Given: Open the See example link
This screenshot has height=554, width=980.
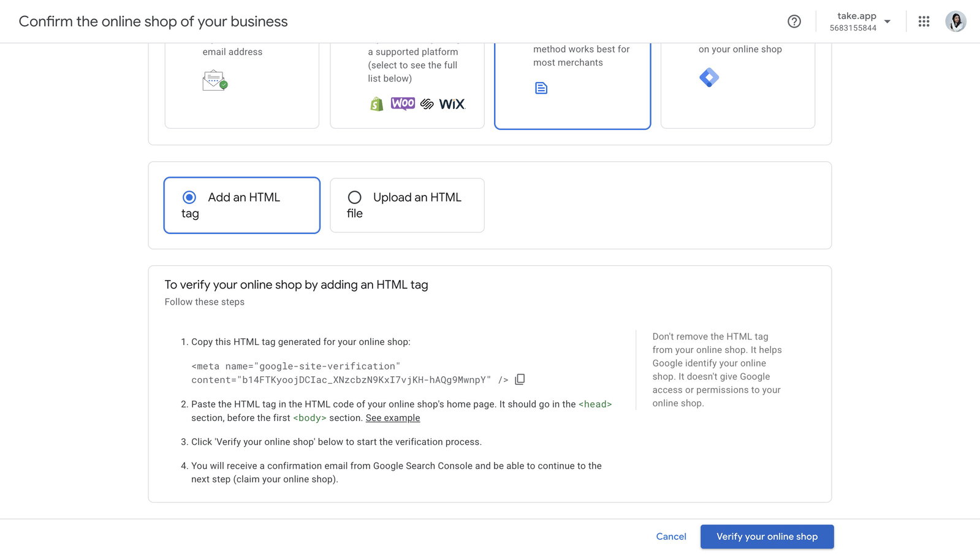Looking at the screenshot, I should pyautogui.click(x=393, y=418).
